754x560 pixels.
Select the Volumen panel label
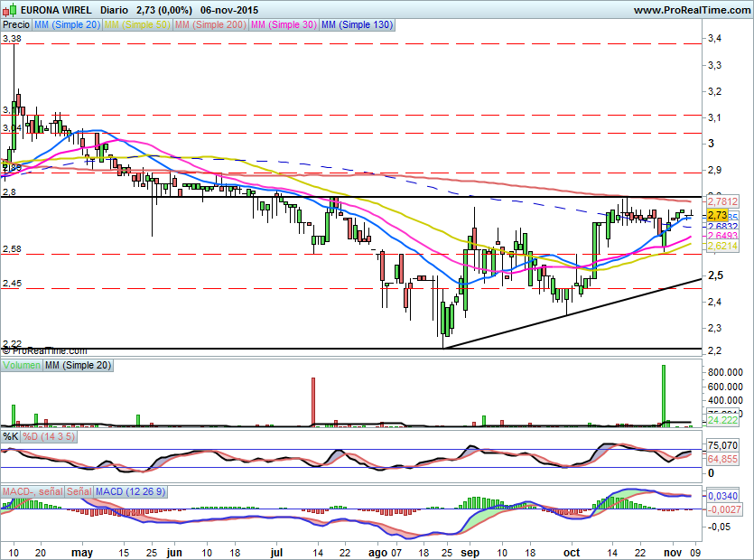point(22,365)
